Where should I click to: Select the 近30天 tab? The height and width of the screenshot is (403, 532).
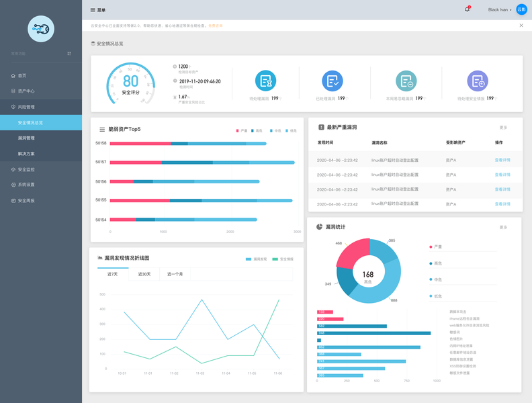[144, 274]
